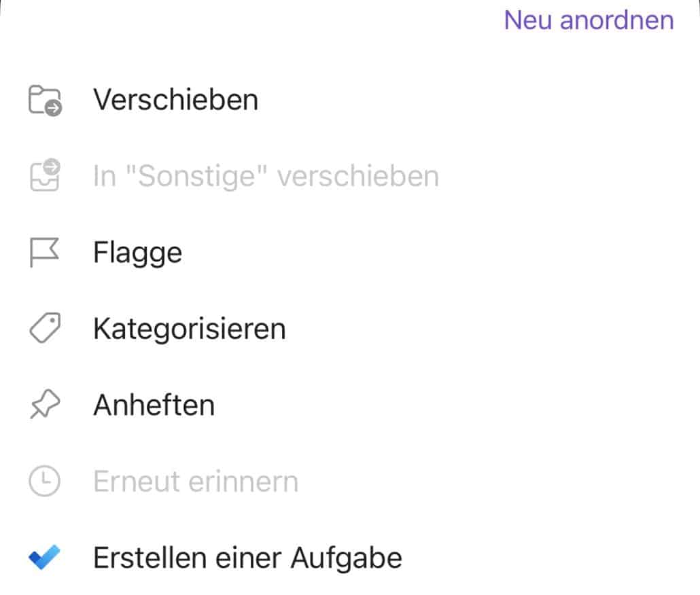Tap the disabled Erneut erinnern entry
This screenshot has width=700, height=595.
195,480
